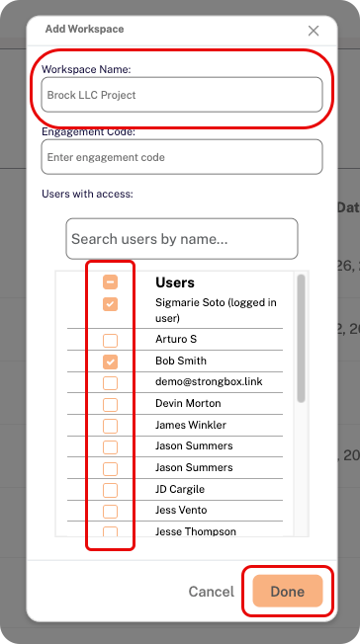The width and height of the screenshot is (360, 644).
Task: Click the Search users by name box
Action: [182, 239]
